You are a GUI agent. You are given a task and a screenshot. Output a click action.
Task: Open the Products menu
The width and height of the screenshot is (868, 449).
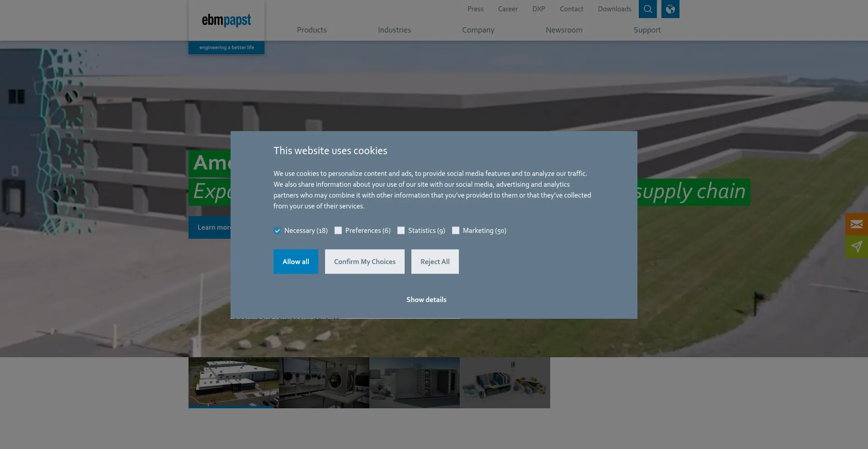[312, 30]
